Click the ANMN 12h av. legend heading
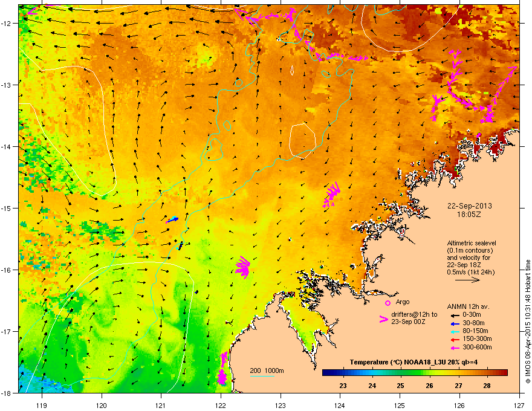This screenshot has height=411, width=532. [x=468, y=307]
